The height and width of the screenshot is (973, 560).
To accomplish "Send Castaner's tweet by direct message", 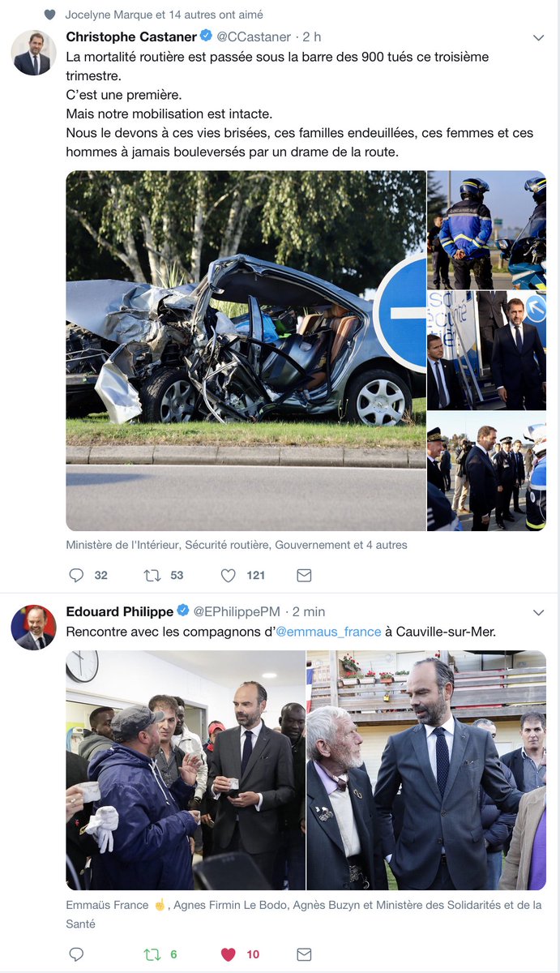I will click(304, 575).
